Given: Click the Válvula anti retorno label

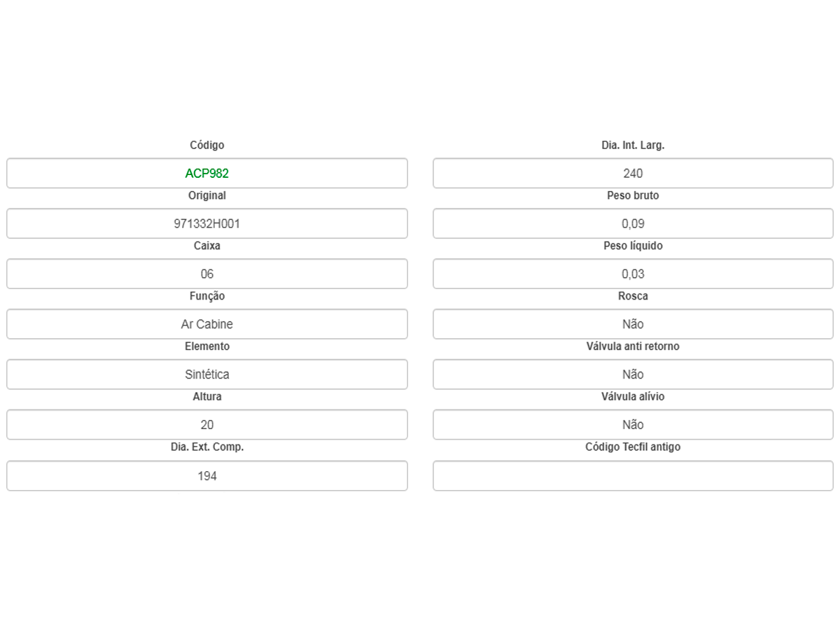Looking at the screenshot, I should 633,346.
